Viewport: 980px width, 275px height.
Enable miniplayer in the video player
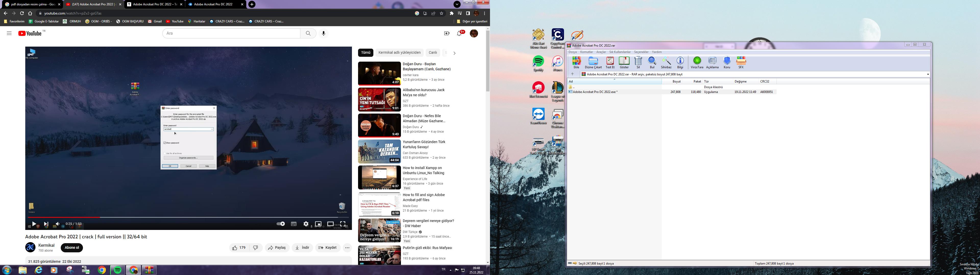click(318, 224)
